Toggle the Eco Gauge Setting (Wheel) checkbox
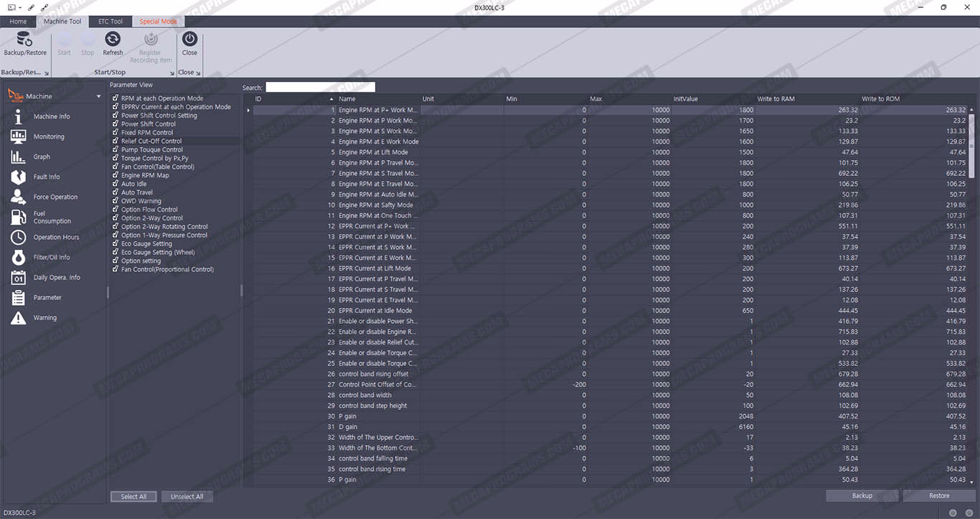 coord(116,252)
